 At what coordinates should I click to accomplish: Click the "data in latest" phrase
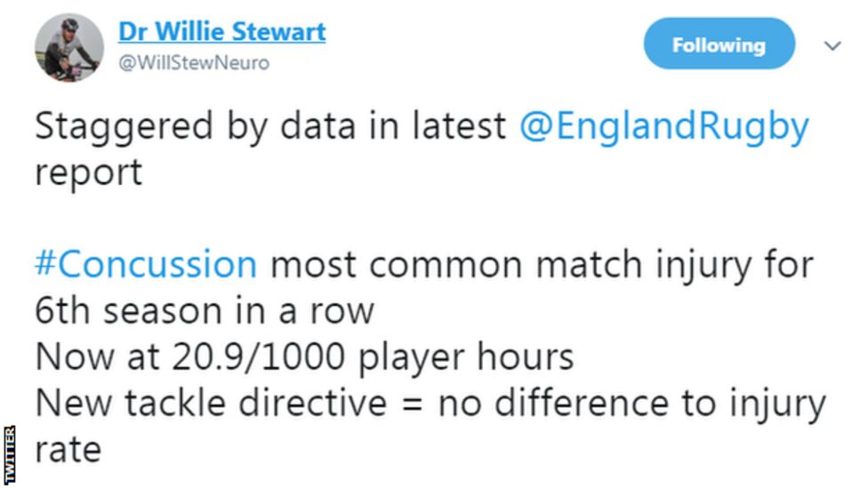379,126
